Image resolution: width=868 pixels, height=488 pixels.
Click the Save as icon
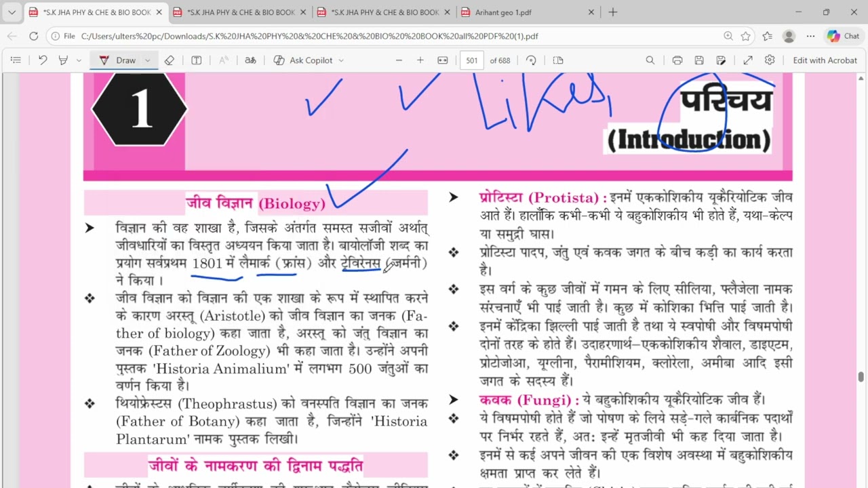tap(721, 60)
